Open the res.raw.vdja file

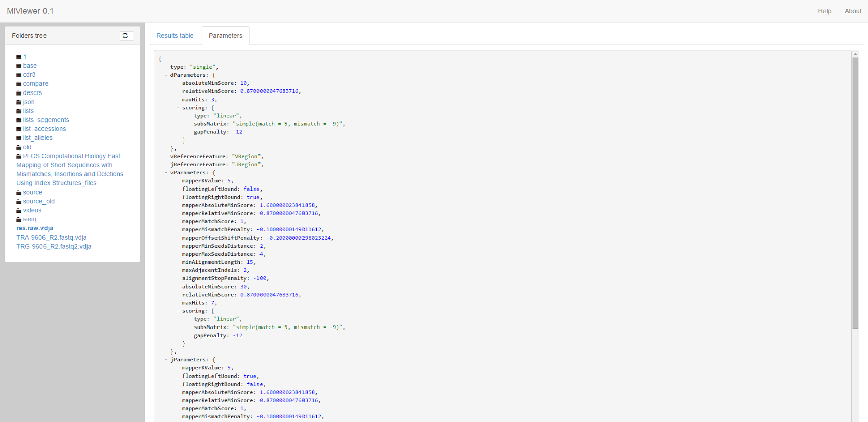pyautogui.click(x=34, y=228)
